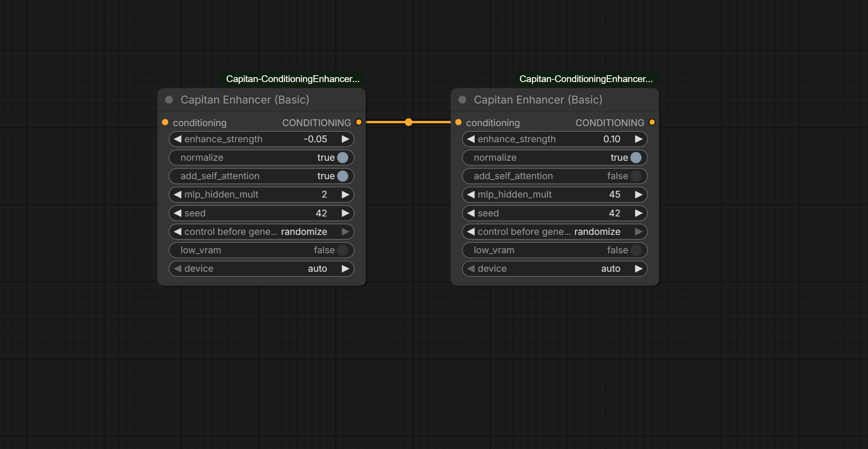Increase mlp_hidden_mult on the right node
The image size is (868, 449).
click(638, 195)
